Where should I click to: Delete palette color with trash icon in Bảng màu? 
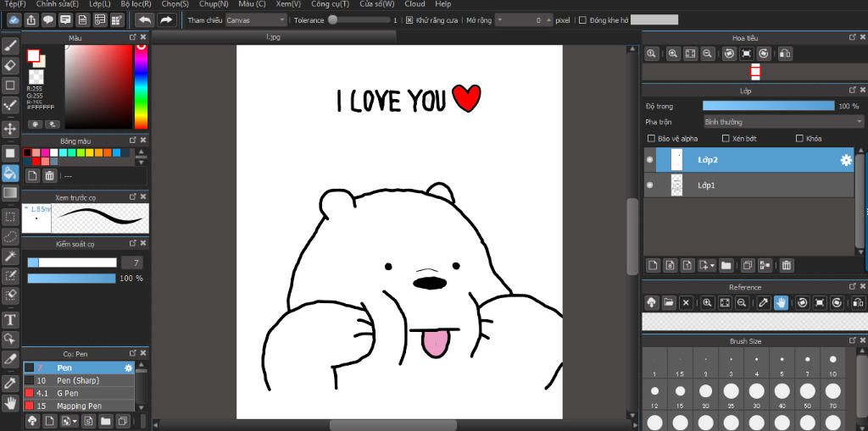click(49, 176)
